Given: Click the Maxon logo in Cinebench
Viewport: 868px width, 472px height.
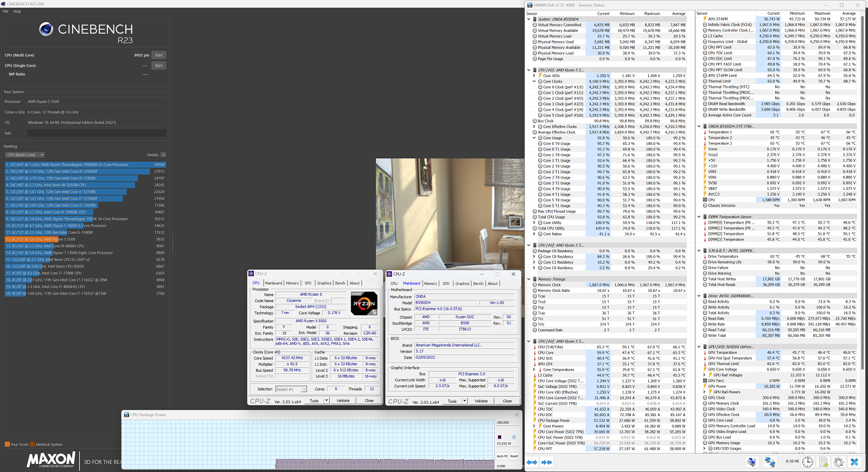Looking at the screenshot, I should (x=51, y=460).
